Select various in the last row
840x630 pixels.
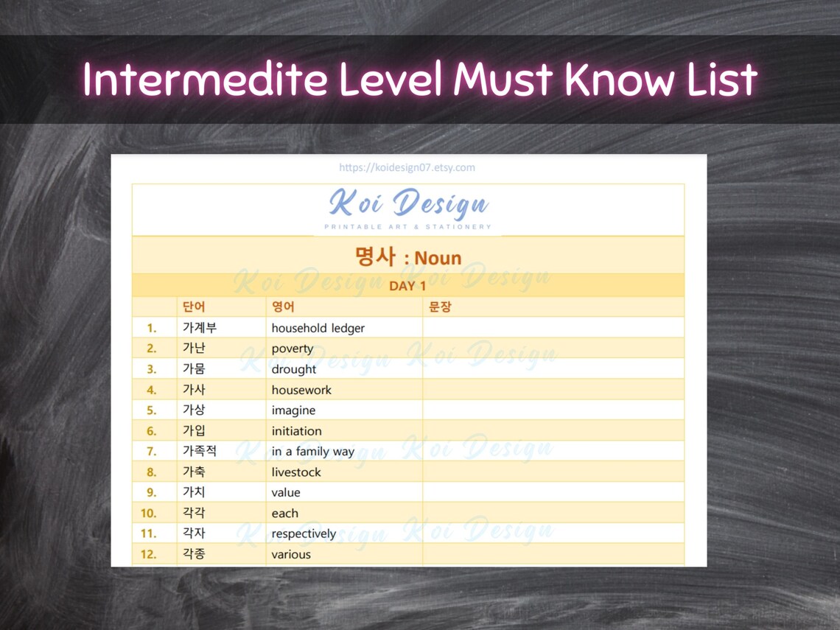pyautogui.click(x=293, y=554)
